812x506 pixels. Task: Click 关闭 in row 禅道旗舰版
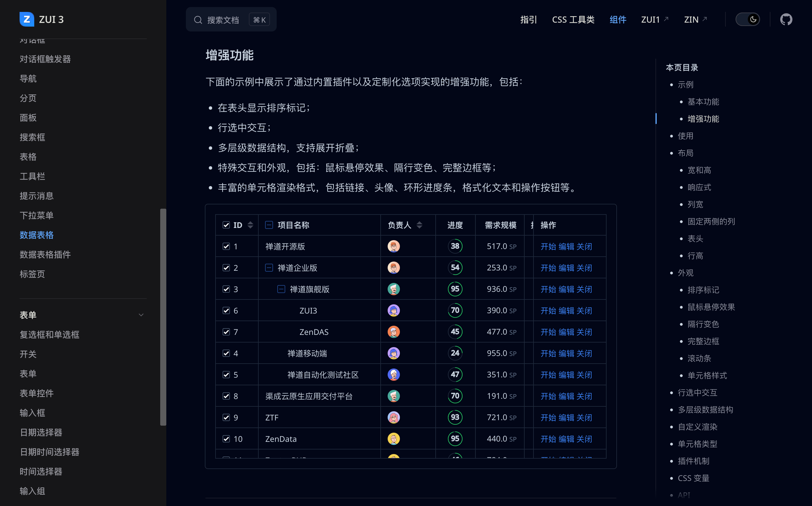pyautogui.click(x=584, y=289)
